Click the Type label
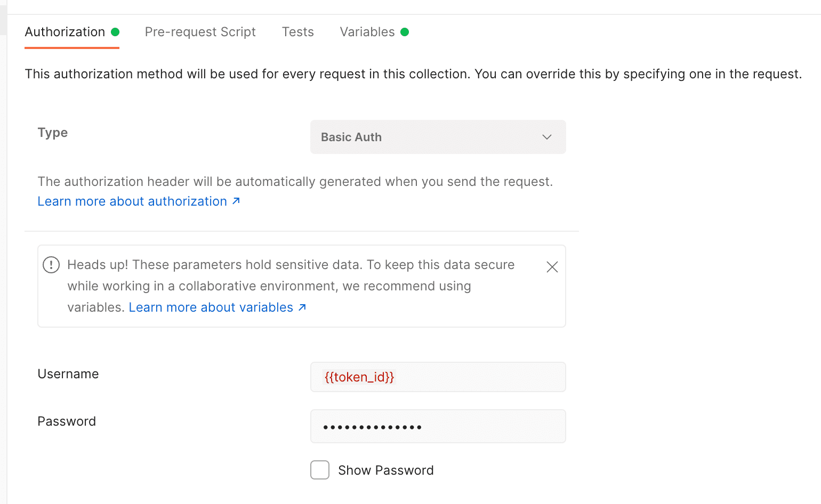The image size is (821, 504). pyautogui.click(x=52, y=133)
